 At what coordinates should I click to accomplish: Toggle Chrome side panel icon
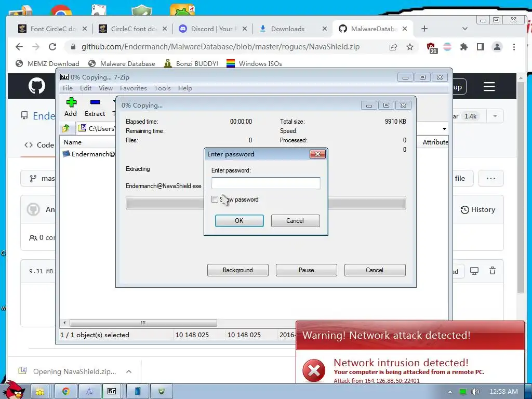[x=481, y=47]
